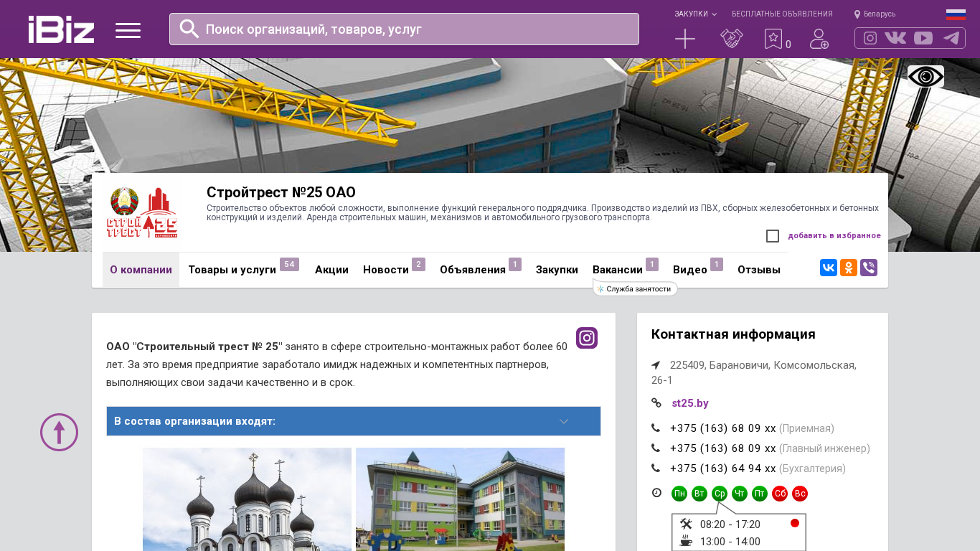
Task: Click the Бухгалтерия phone handset icon
Action: tap(656, 468)
